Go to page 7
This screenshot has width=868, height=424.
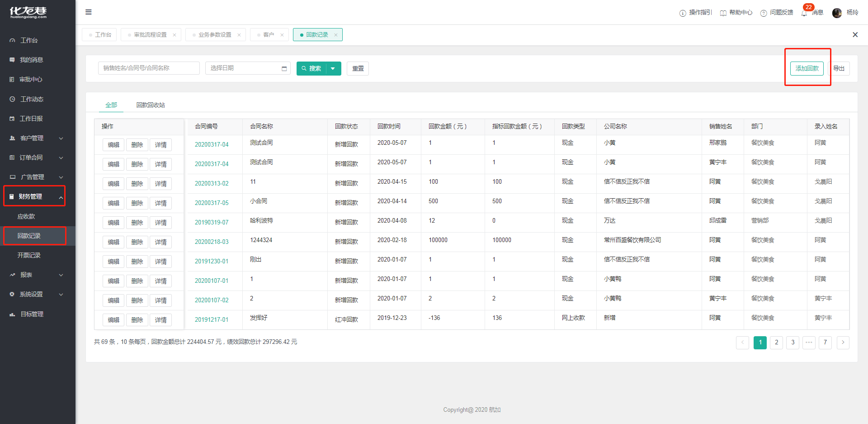tap(825, 343)
